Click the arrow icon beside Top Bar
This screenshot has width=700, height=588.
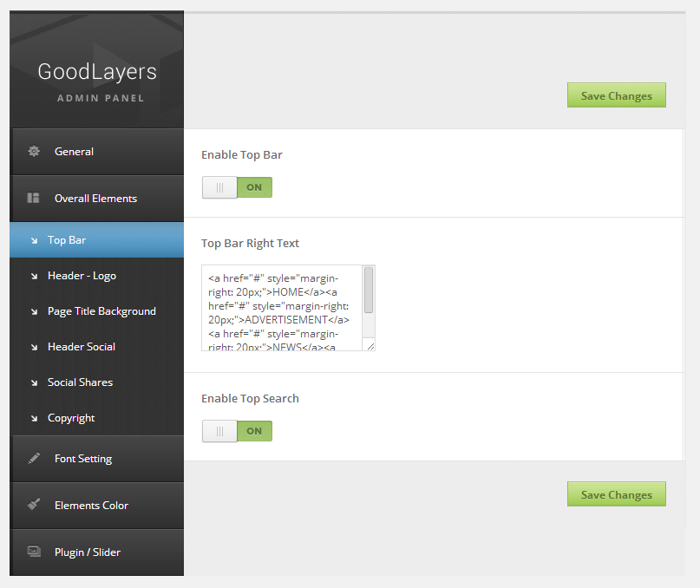(x=35, y=240)
